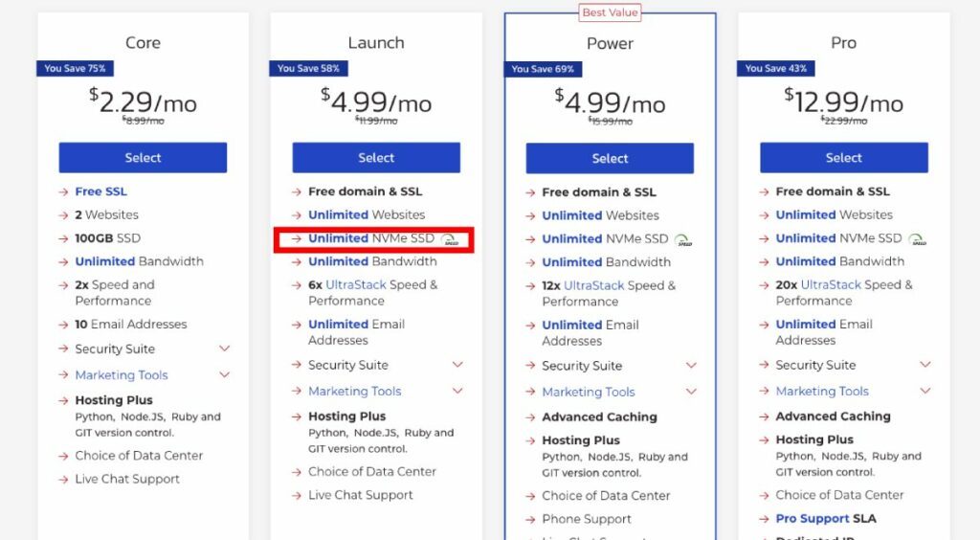The image size is (980, 540).
Task: Click speed gauge icon in Launch plan
Action: (451, 238)
